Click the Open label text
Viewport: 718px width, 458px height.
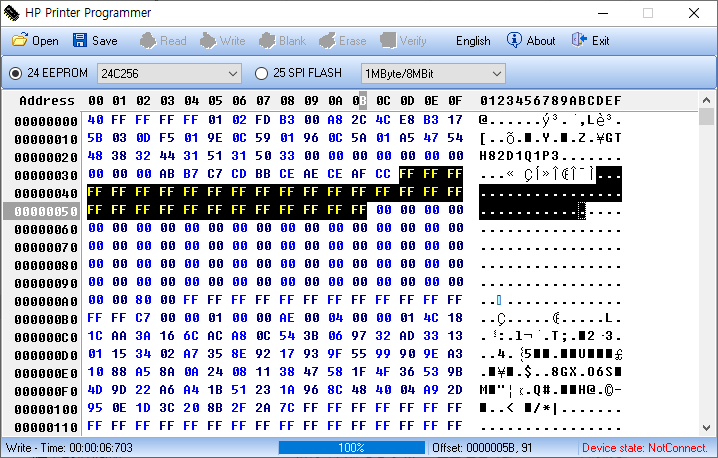click(45, 41)
